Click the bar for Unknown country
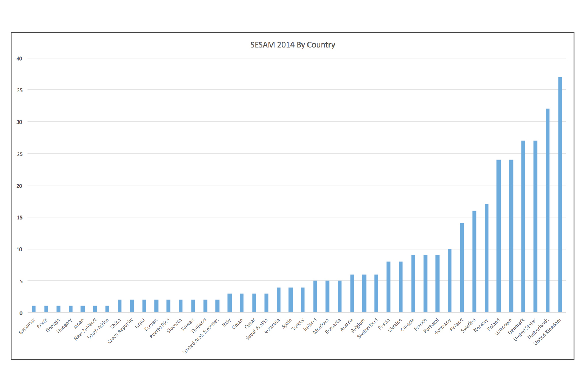586x392 pixels. tap(511, 236)
